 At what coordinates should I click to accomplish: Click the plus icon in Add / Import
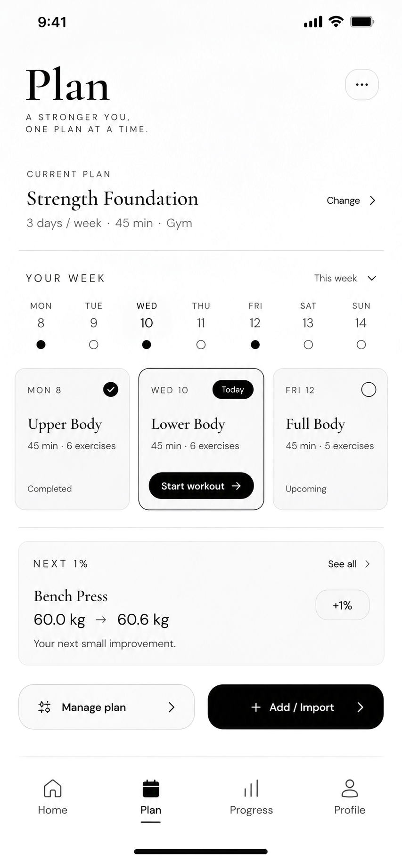click(x=256, y=707)
